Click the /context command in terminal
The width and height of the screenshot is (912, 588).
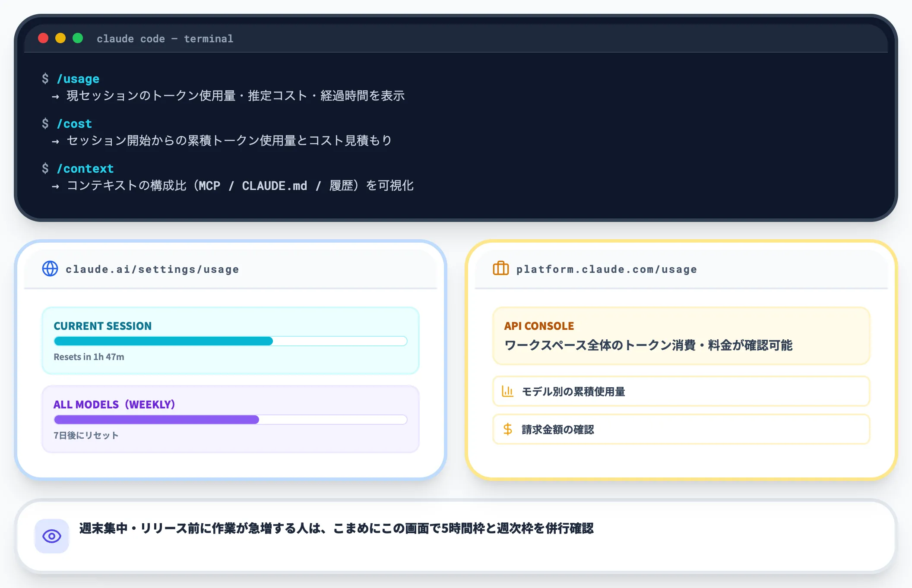click(85, 169)
